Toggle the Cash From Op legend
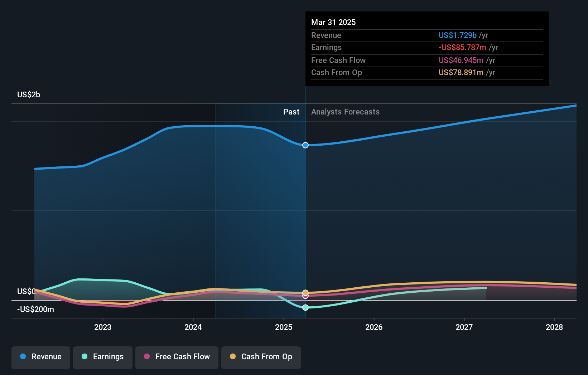The image size is (588, 375). (261, 357)
